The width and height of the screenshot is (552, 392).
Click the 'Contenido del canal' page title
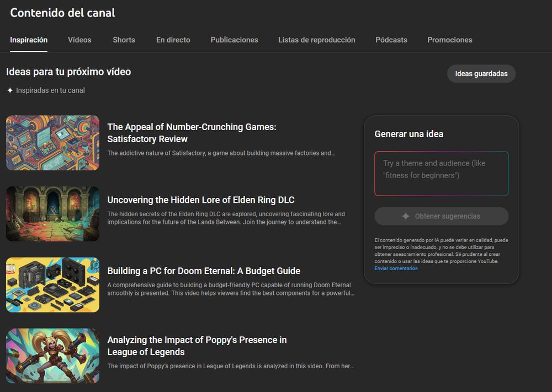coord(63,13)
